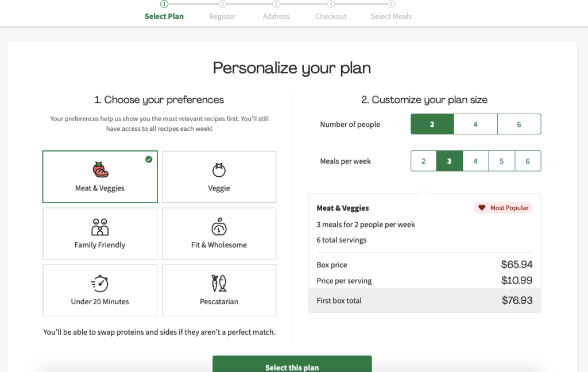The width and height of the screenshot is (588, 372).
Task: Set number of people to 6
Action: pos(519,124)
